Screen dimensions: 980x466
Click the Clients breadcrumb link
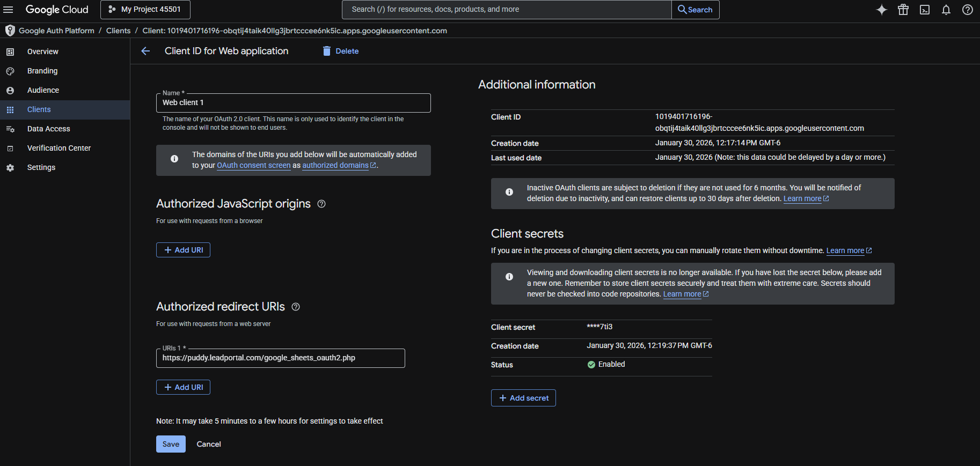click(118, 31)
